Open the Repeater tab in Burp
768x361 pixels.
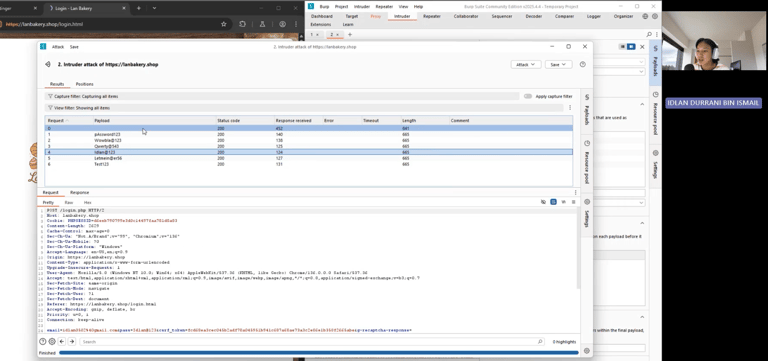[x=432, y=16]
